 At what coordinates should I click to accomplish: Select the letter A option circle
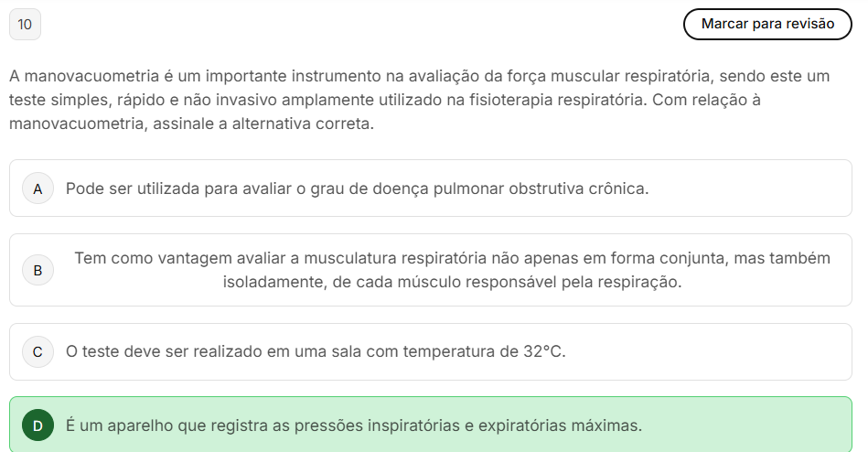click(x=38, y=188)
